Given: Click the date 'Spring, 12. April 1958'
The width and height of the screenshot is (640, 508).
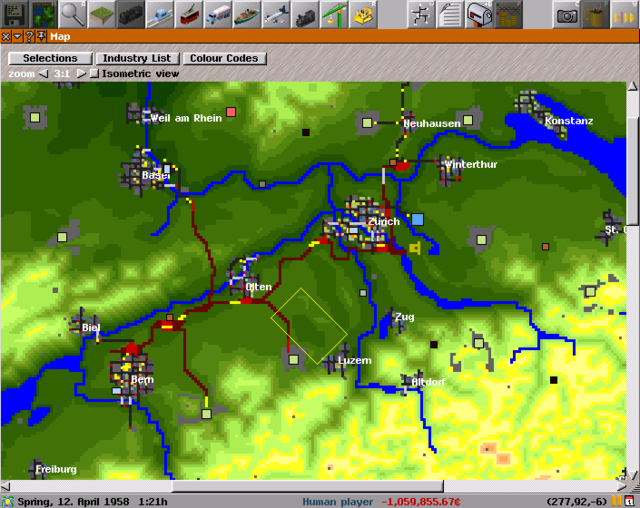Looking at the screenshot, I should (x=73, y=501).
